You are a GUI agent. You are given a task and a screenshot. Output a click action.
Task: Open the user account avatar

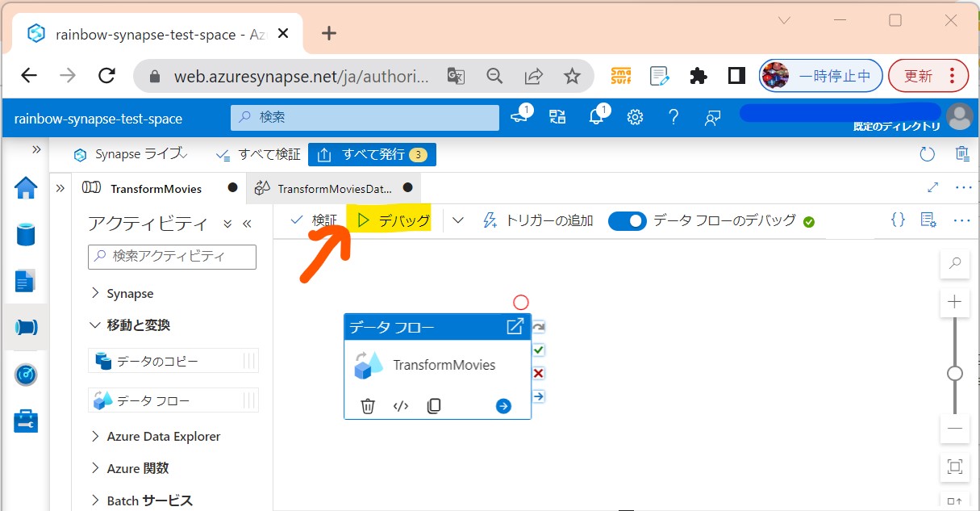tap(960, 116)
